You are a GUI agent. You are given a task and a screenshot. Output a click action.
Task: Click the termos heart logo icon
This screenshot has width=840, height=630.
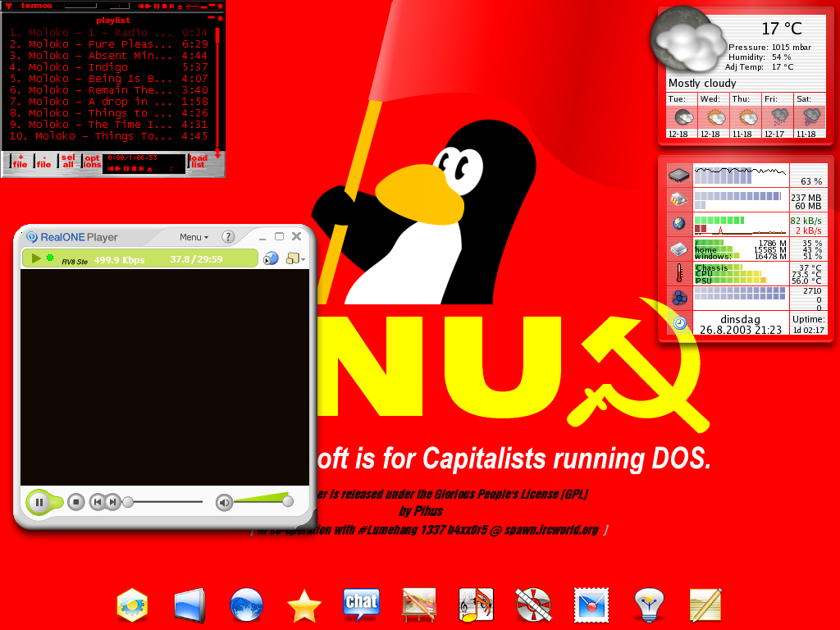click(x=8, y=6)
